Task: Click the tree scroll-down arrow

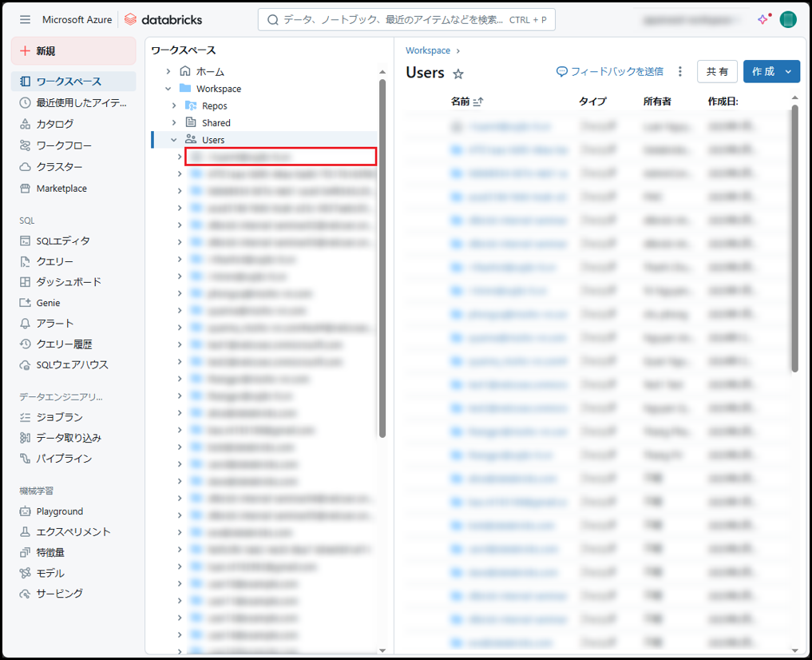Action: [382, 650]
